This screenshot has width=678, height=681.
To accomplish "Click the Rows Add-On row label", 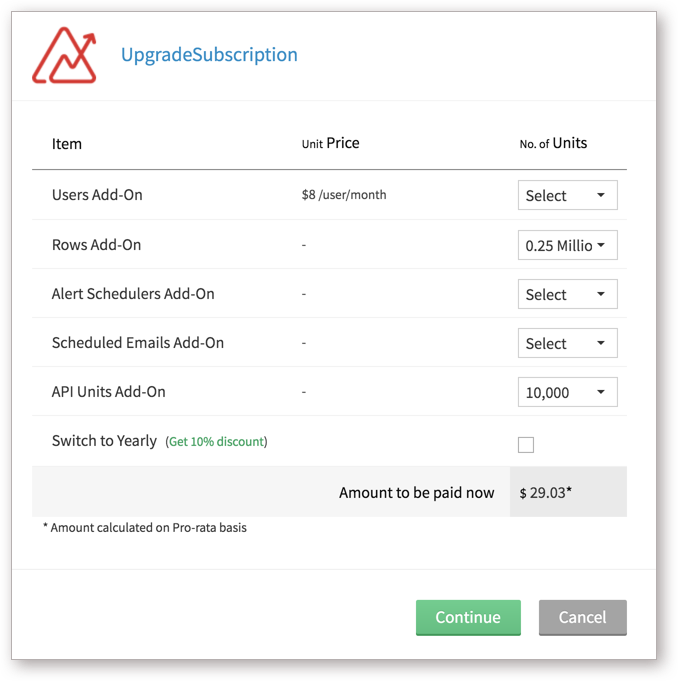I will click(x=96, y=245).
